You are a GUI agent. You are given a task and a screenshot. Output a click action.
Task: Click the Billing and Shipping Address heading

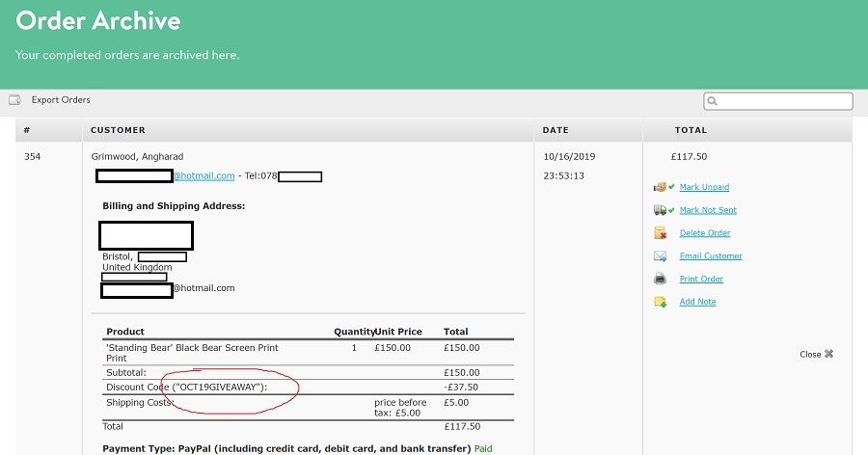pyautogui.click(x=174, y=206)
